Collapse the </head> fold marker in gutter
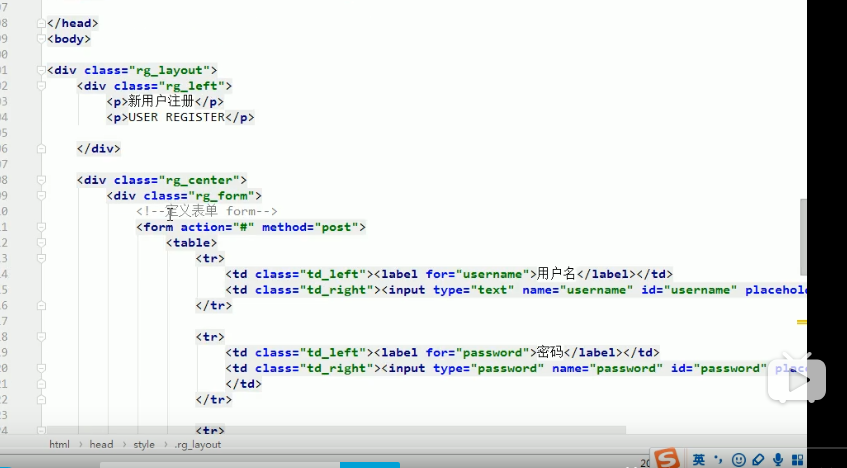The height and width of the screenshot is (468, 847). point(42,23)
